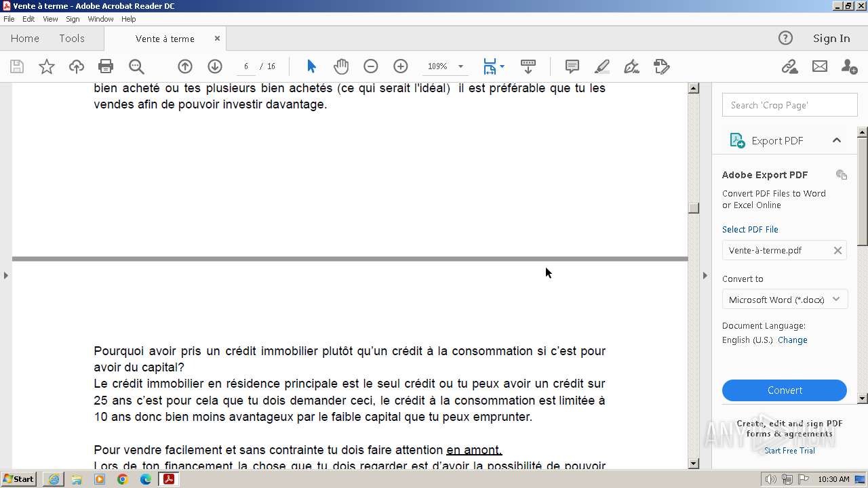Click the blue Convert button

click(785, 390)
